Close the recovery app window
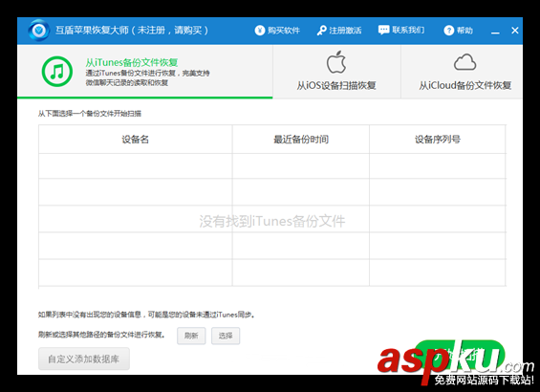The width and height of the screenshot is (540, 392). coord(515,31)
